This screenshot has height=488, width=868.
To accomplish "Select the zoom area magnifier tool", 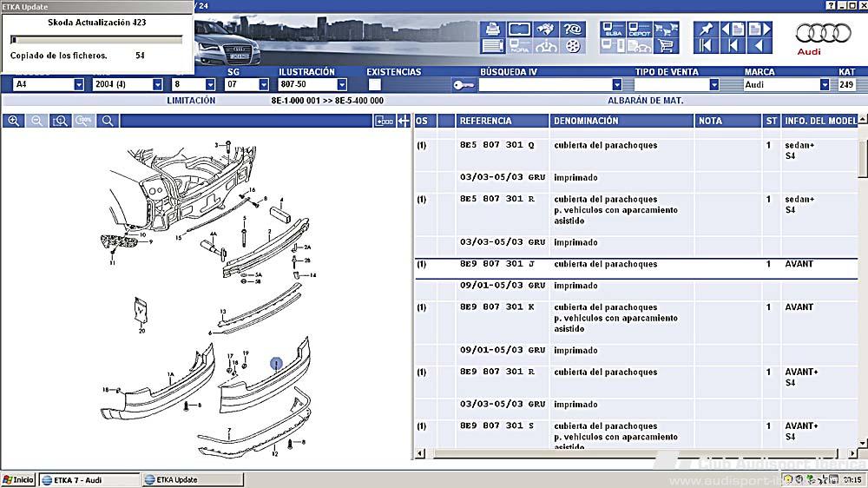I will tap(60, 121).
